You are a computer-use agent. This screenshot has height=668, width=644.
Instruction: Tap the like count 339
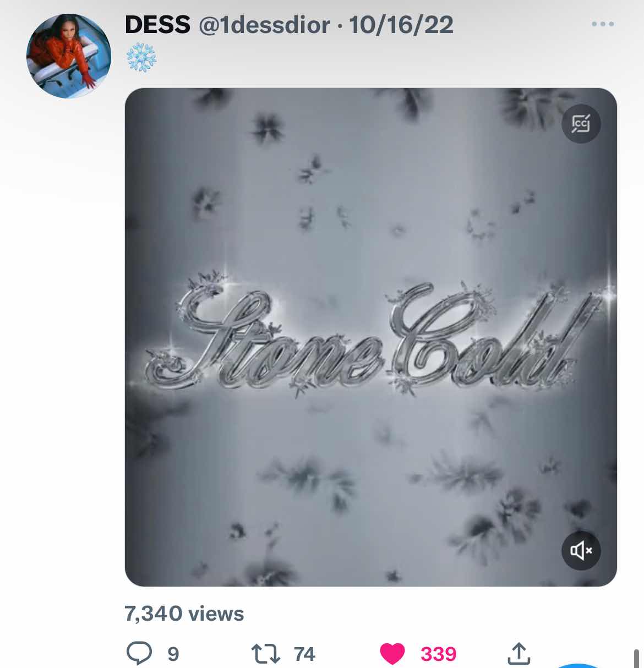pyautogui.click(x=439, y=654)
